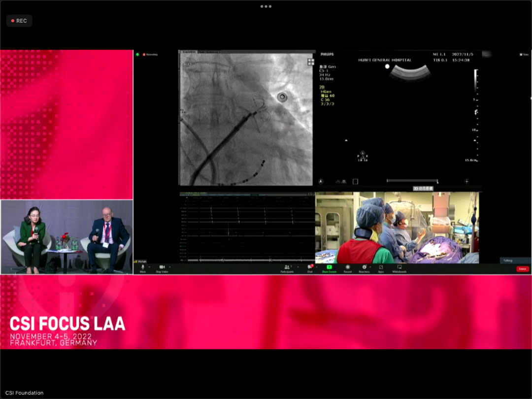The height and width of the screenshot is (399, 532).
Task: Open the Chat panel
Action: point(310,267)
